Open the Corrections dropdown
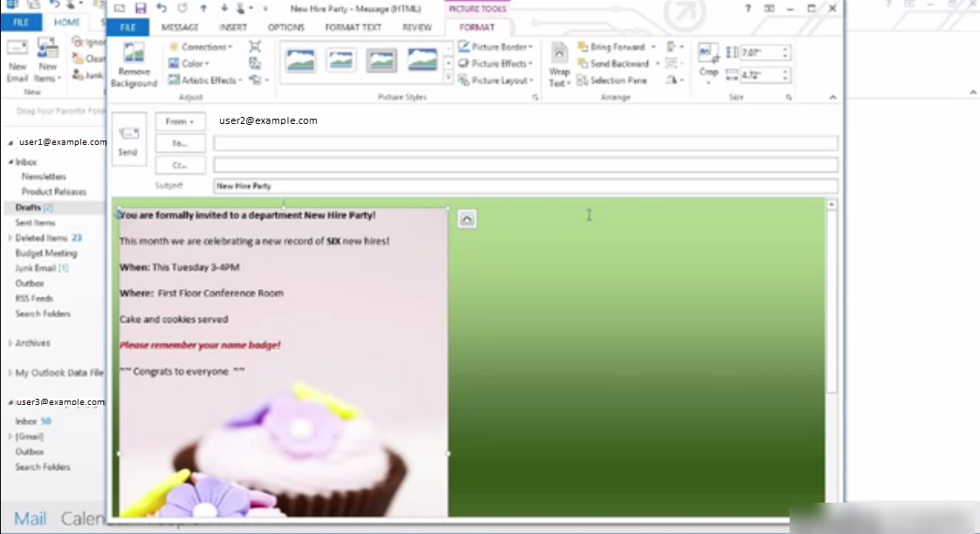Screen dimensions: 980x534 [201, 47]
